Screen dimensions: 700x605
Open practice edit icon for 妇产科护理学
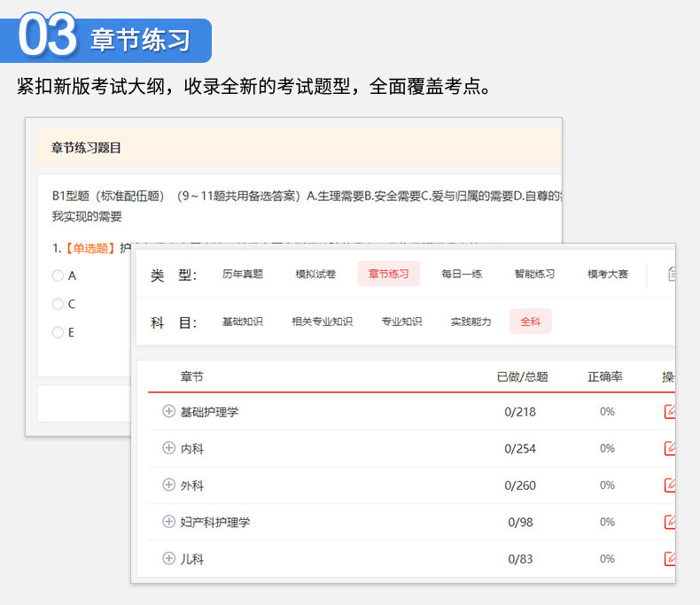pos(670,522)
